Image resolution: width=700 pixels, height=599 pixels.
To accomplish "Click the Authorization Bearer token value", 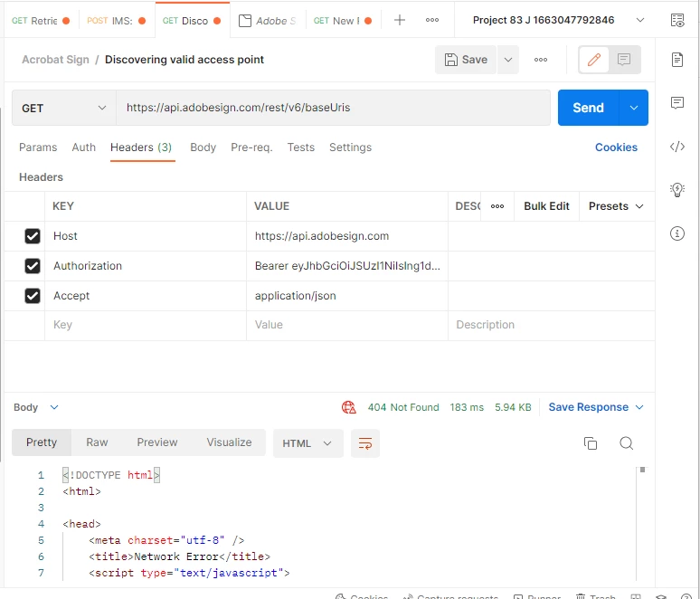I will point(347,266).
